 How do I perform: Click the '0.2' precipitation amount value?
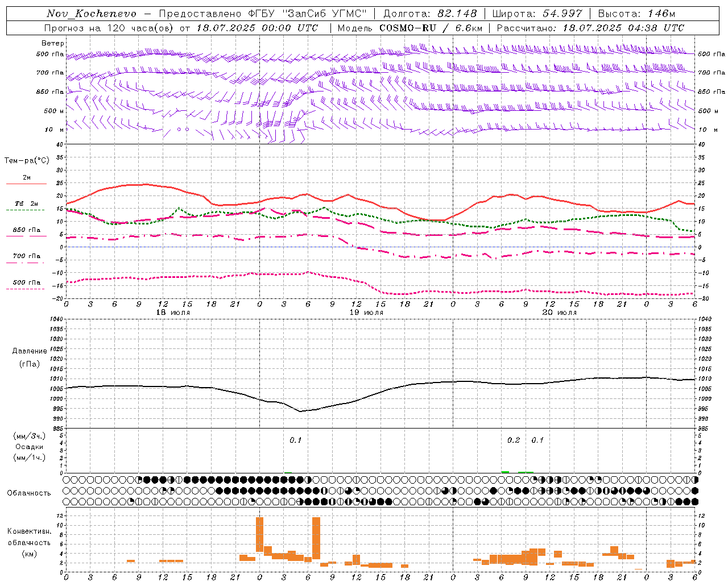[x=514, y=440]
